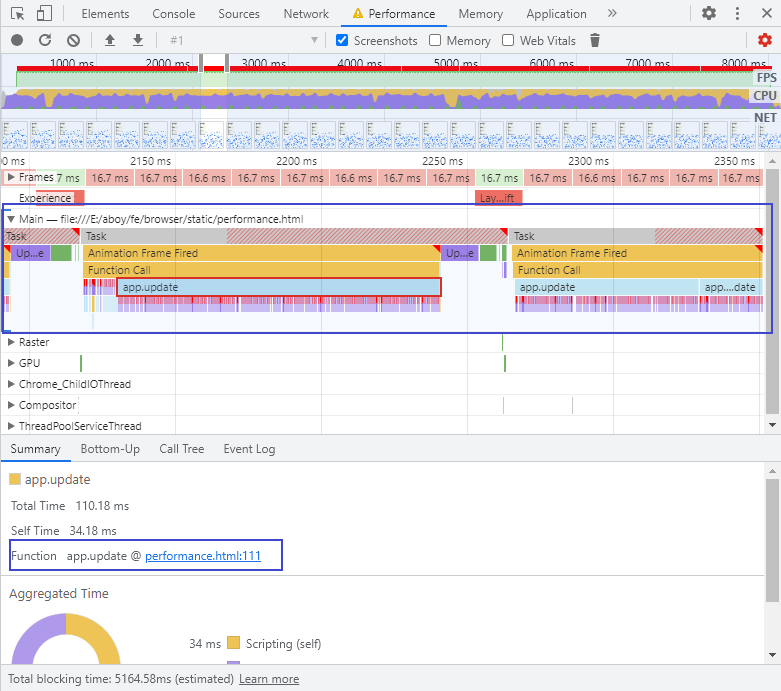Image resolution: width=781 pixels, height=691 pixels.
Task: Open the performance.html:111 source link
Action: [x=203, y=556]
